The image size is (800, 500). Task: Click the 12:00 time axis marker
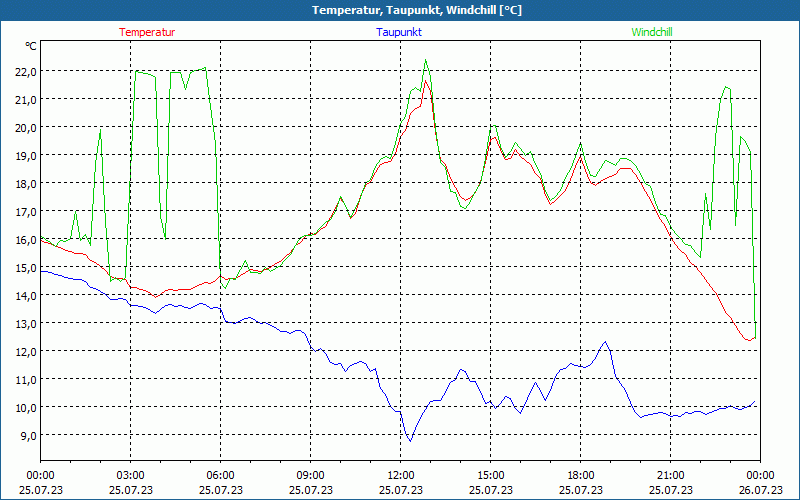click(400, 475)
